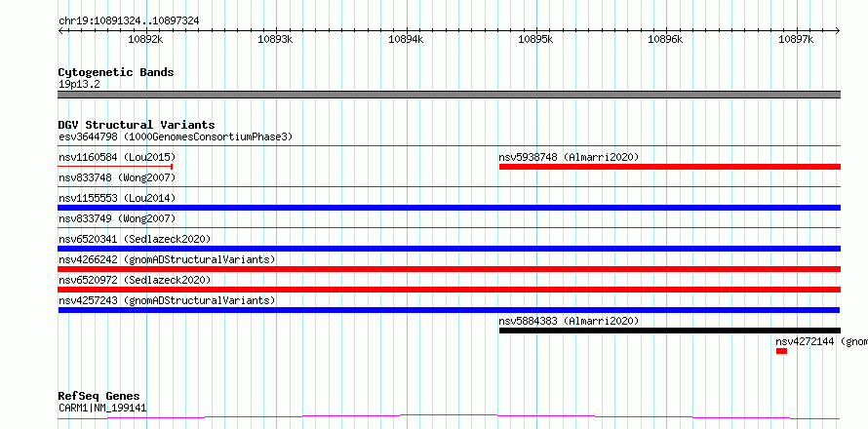
Task: Click the chr19:10891324..10897324 coordinate label
Action: [129, 21]
